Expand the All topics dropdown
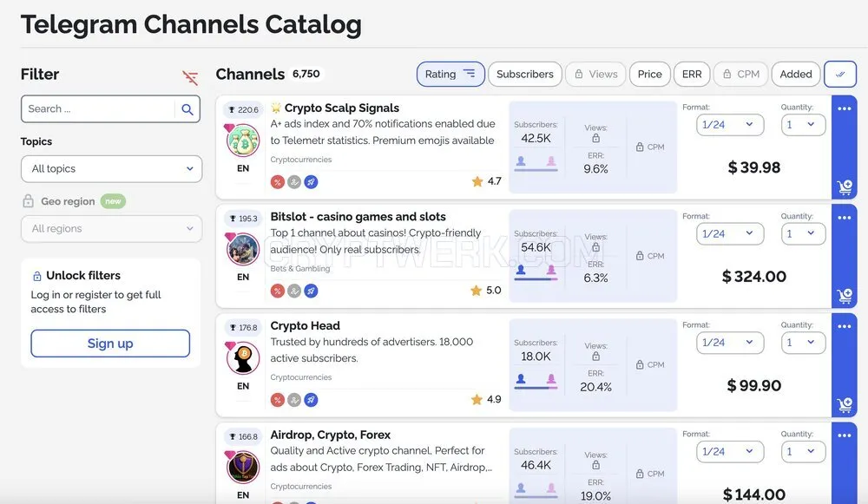868x504 pixels. tap(111, 169)
